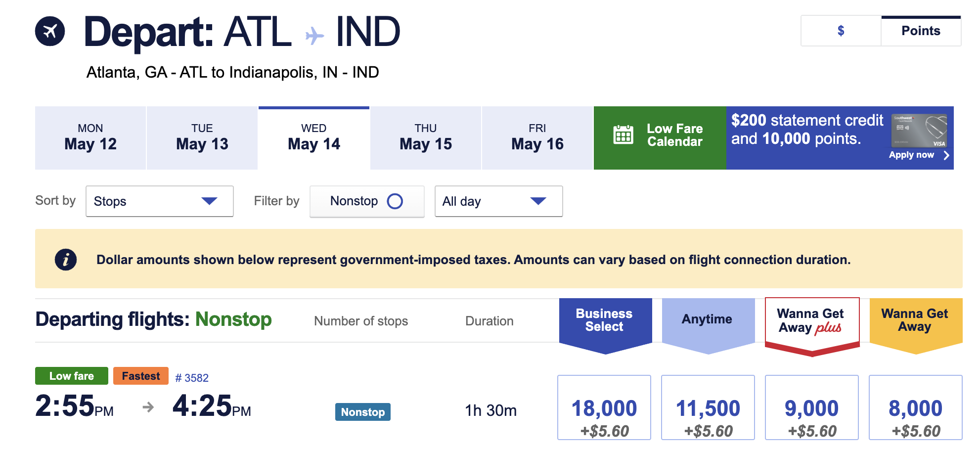Open the Sort by Stops dropdown
980x449 pixels.
coord(159,201)
